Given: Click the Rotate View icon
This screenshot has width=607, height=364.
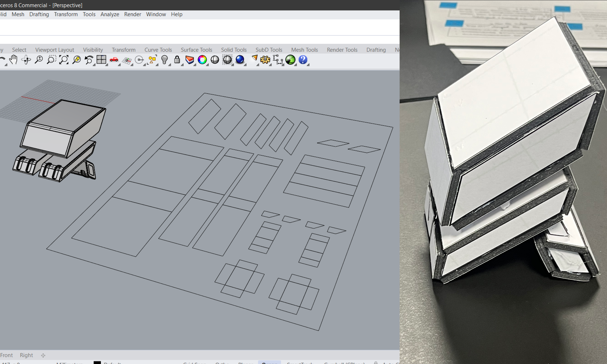Looking at the screenshot, I should 26,60.
